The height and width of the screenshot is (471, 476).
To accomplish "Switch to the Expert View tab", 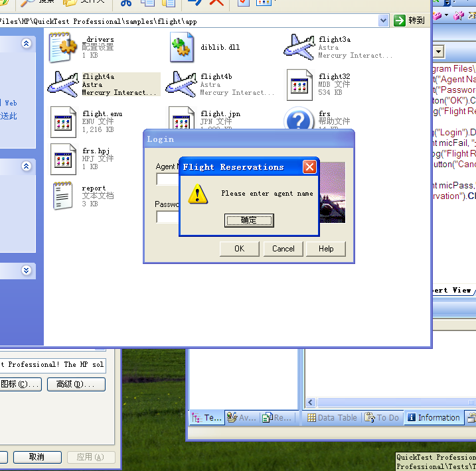I will [x=453, y=291].
